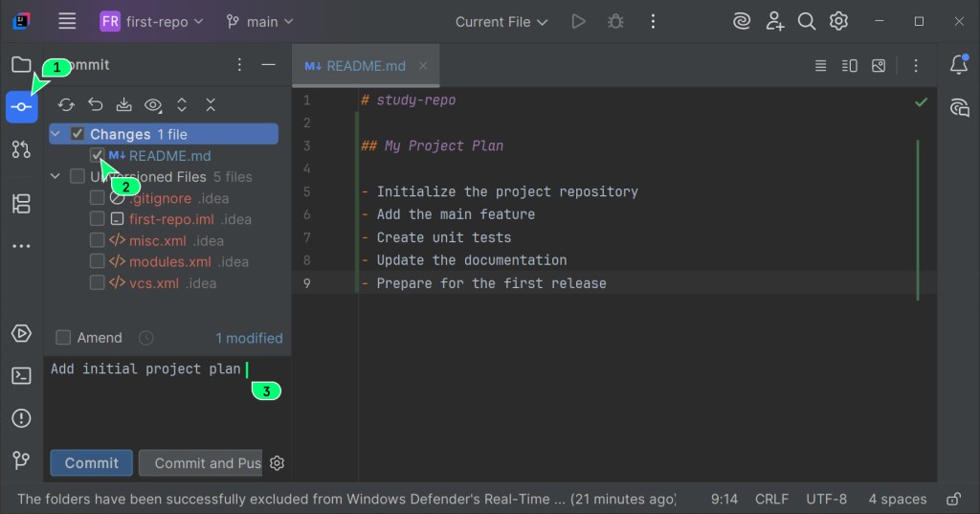Viewport: 980px width, 514px height.
Task: Click the Refresh changes icon
Action: point(66,105)
